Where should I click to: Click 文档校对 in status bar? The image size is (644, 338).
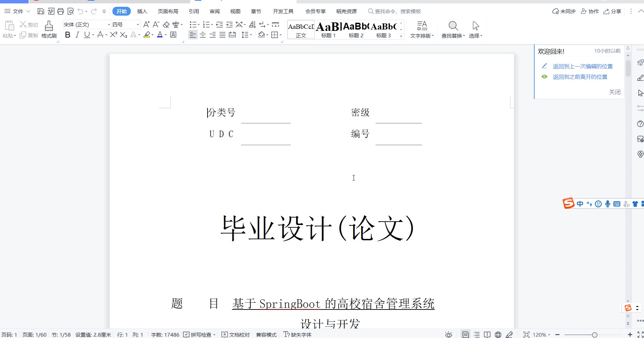coord(236,335)
